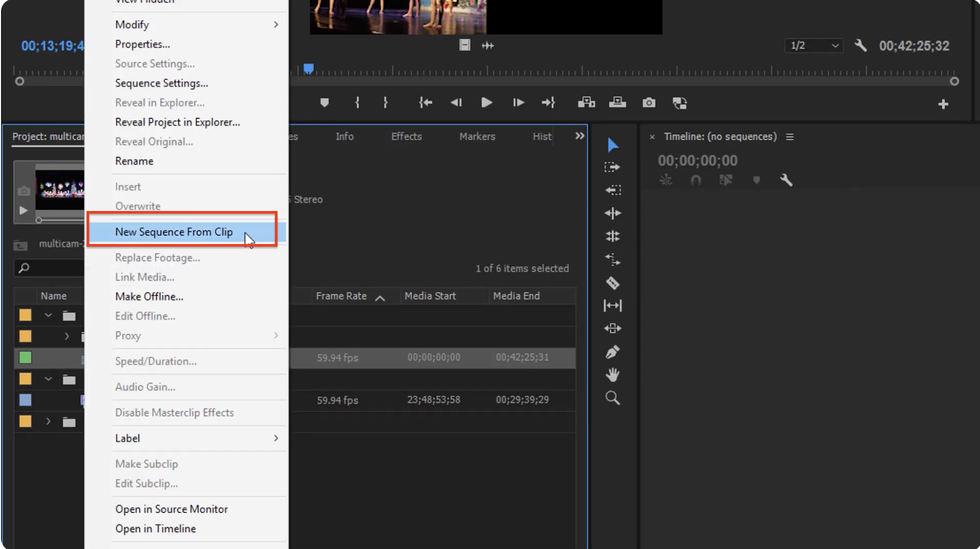The width and height of the screenshot is (980, 549).
Task: Select the Razor tool
Action: point(612,283)
